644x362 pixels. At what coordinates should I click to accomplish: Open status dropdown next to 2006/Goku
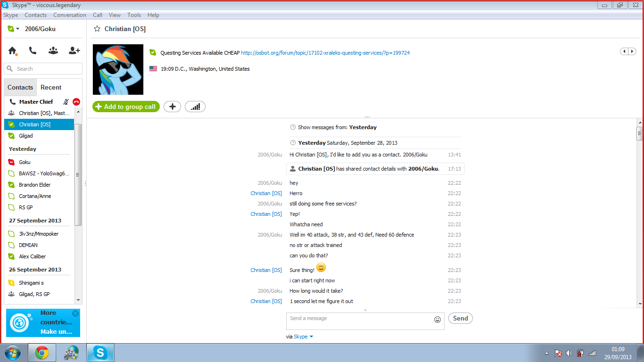(x=17, y=29)
